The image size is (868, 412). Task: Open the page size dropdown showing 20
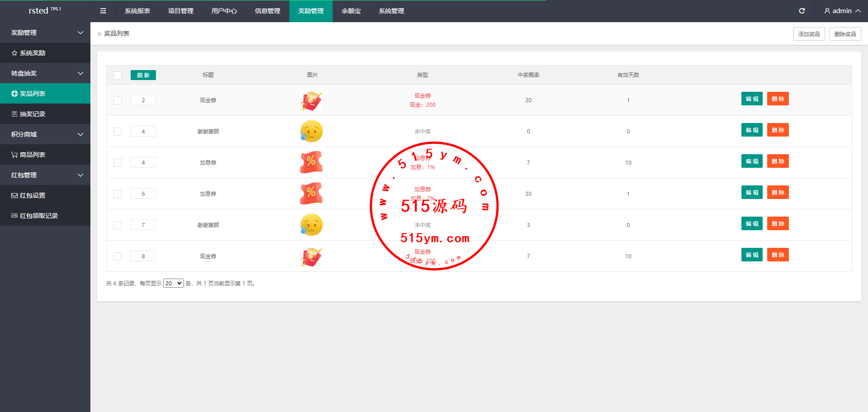pos(173,284)
